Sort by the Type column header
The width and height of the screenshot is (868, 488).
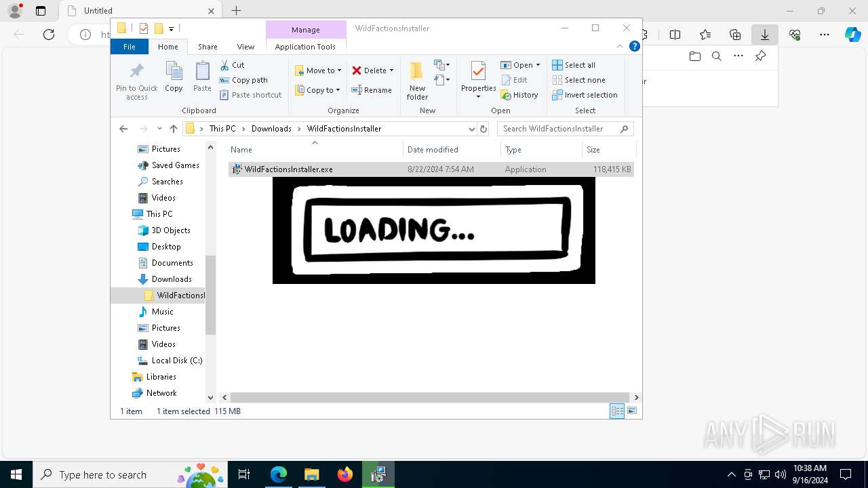(542, 150)
